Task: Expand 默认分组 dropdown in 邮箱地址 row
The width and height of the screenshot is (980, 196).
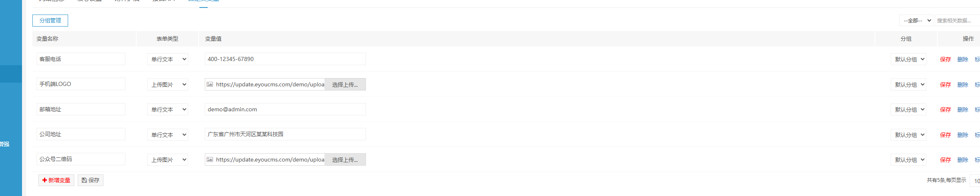Action: click(909, 110)
